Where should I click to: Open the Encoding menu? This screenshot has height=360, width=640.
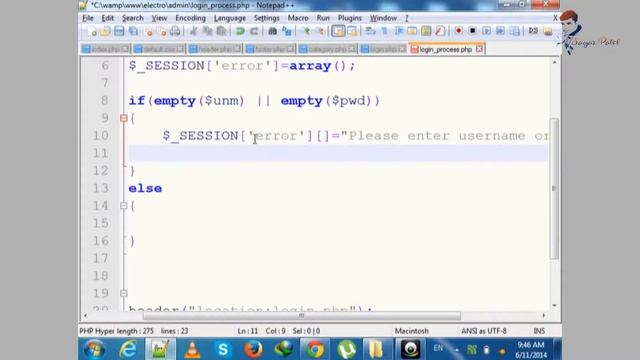pos(190,18)
